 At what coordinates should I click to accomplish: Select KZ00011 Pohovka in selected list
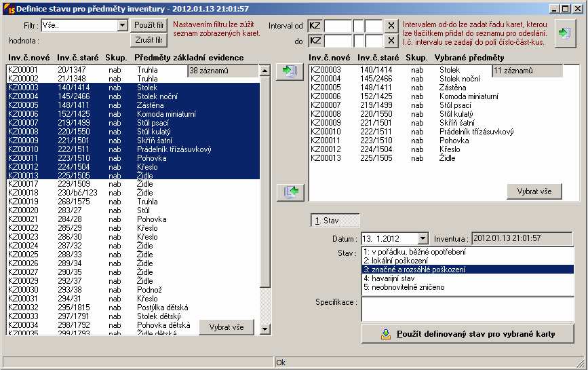click(444, 141)
